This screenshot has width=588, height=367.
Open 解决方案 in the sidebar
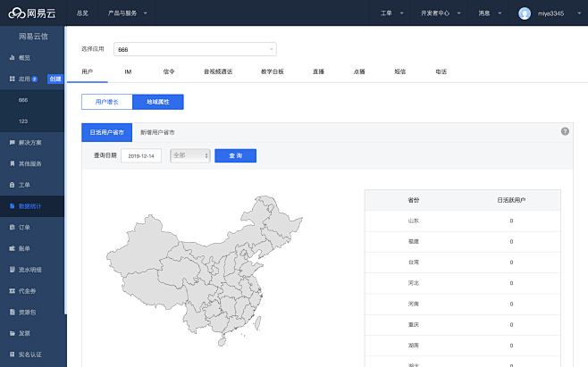point(29,142)
